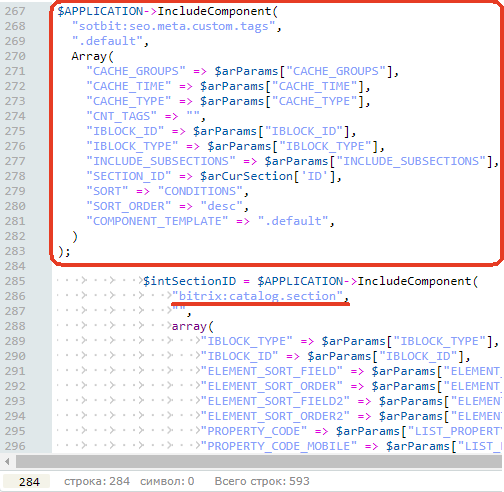Image resolution: width=504 pixels, height=492 pixels.
Task: Click the $intSectionID variable
Action: [x=189, y=281]
